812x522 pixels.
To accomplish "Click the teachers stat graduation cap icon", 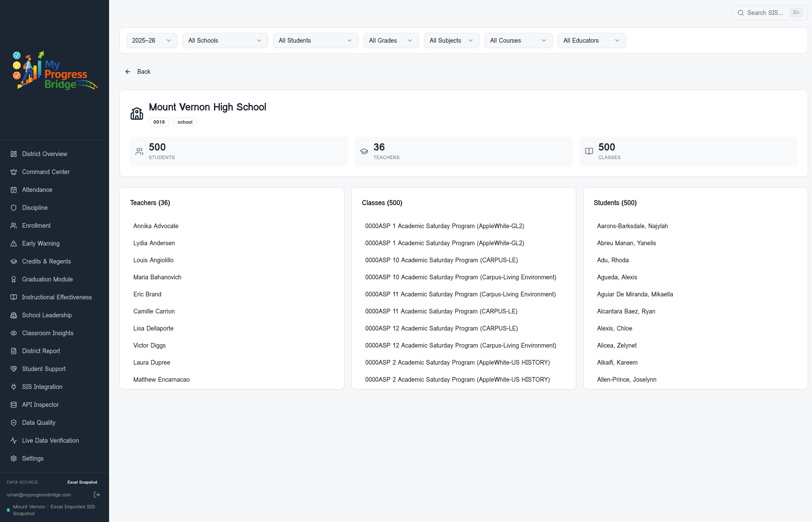I will coord(364,151).
